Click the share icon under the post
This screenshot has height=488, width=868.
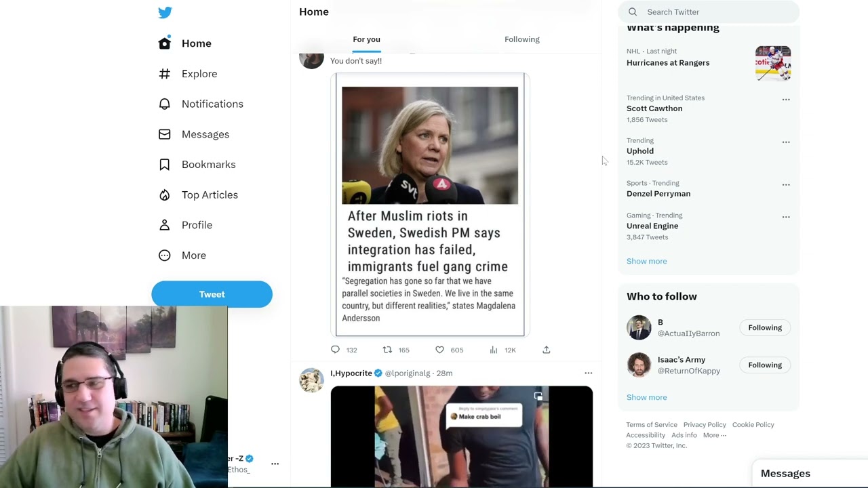[547, 350]
